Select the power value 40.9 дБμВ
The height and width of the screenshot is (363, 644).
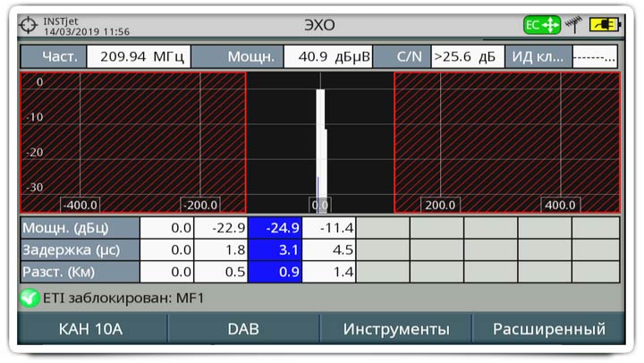pyautogui.click(x=328, y=56)
